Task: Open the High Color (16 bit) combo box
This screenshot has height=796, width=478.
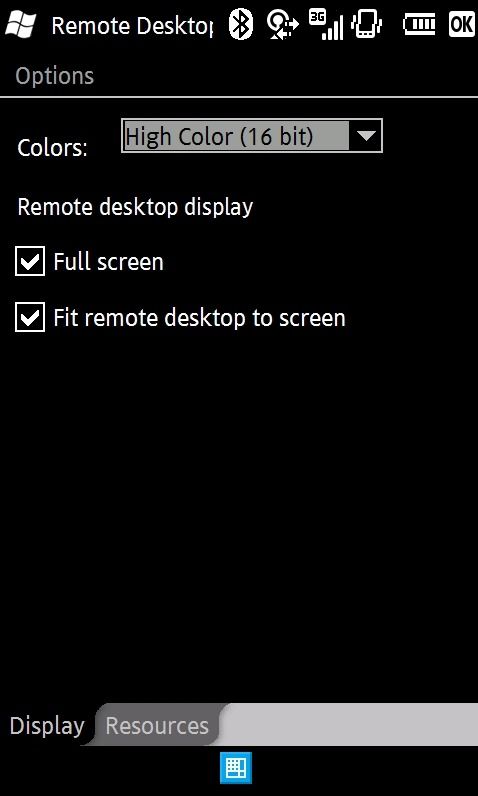Action: (252, 136)
